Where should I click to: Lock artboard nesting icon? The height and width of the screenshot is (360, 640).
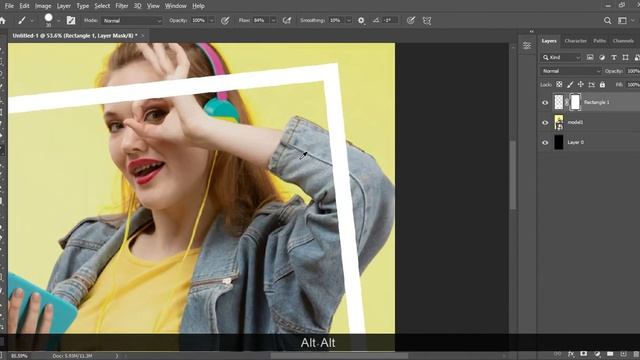(591, 84)
